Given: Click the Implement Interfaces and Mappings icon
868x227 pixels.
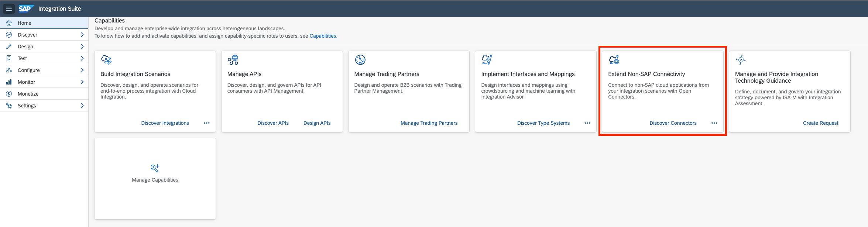Looking at the screenshot, I should coord(487,60).
